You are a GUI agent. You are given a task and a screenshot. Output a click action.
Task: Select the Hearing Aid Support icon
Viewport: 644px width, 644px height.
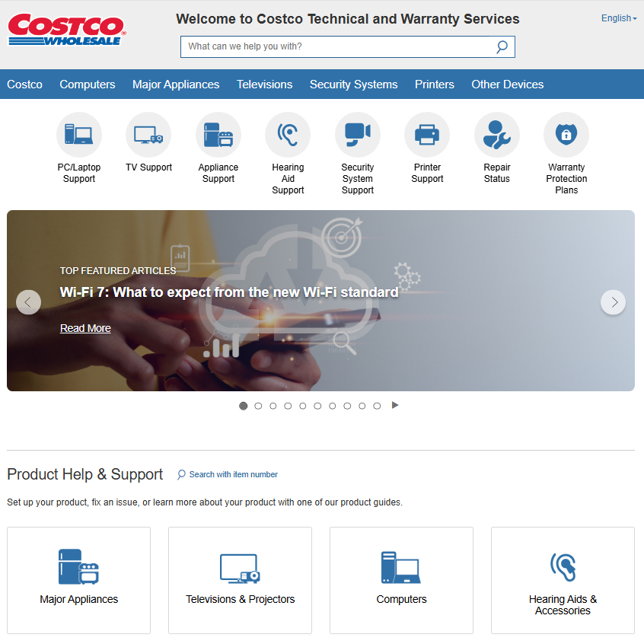[x=288, y=135]
